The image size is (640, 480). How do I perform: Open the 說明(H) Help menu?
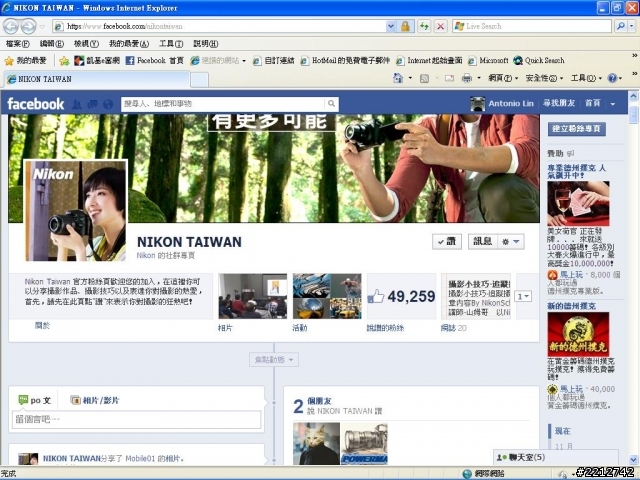[x=205, y=44]
